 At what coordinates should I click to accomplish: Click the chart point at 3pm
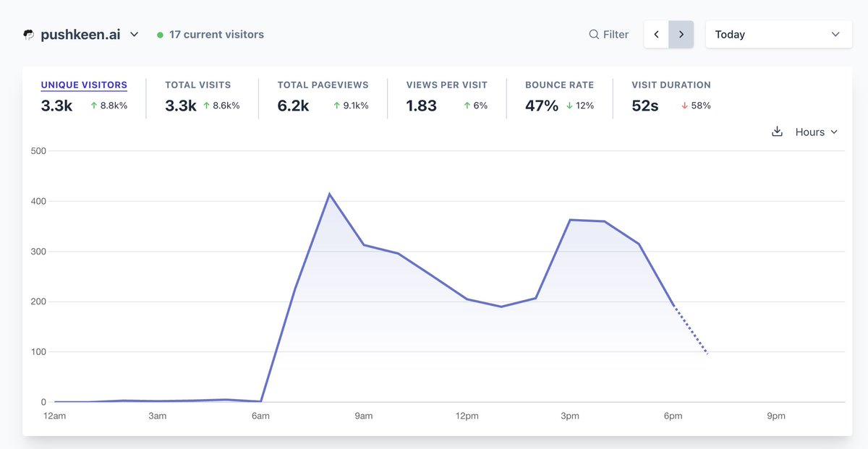coord(570,220)
